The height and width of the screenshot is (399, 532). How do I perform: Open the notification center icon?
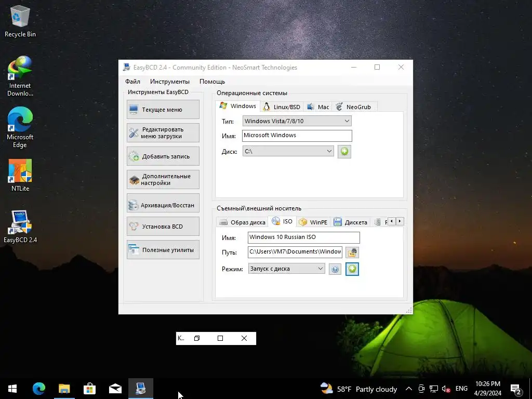coord(516,389)
